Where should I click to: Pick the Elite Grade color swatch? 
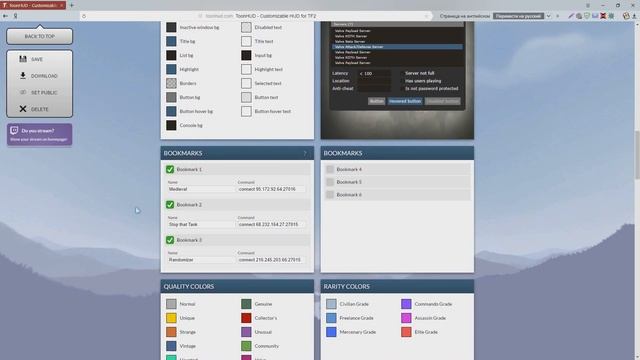(x=406, y=332)
